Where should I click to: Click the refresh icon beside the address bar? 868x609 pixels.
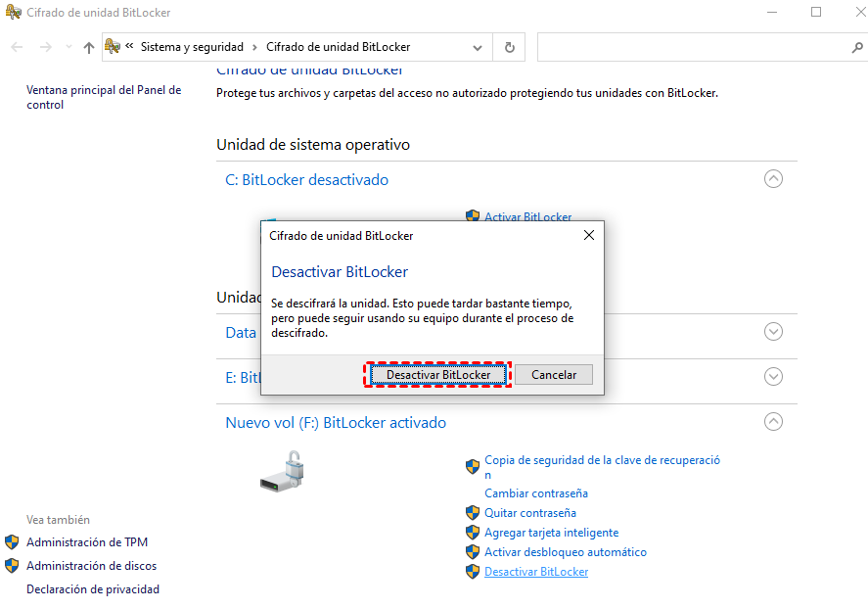coord(509,46)
